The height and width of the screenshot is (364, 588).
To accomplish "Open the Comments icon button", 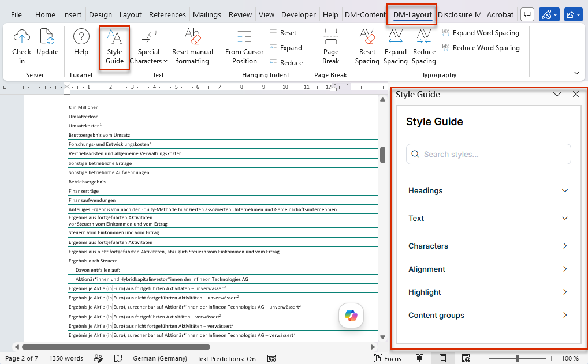I will coord(527,14).
